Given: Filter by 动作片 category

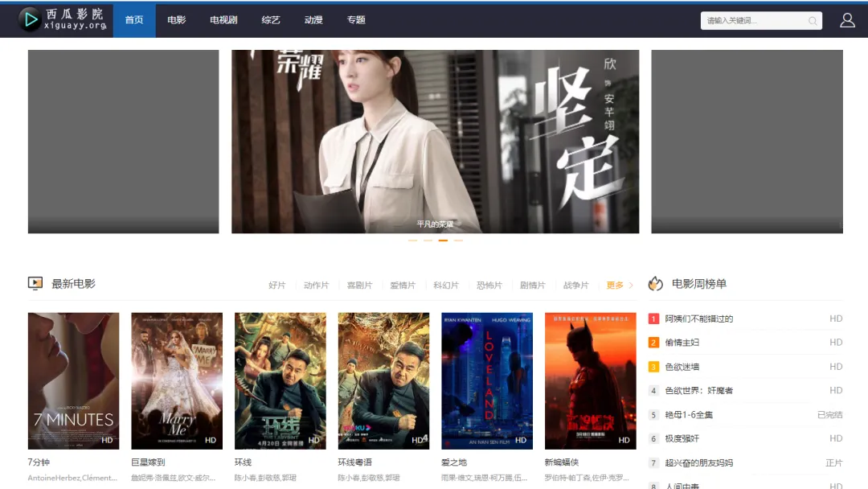Looking at the screenshot, I should (x=316, y=286).
